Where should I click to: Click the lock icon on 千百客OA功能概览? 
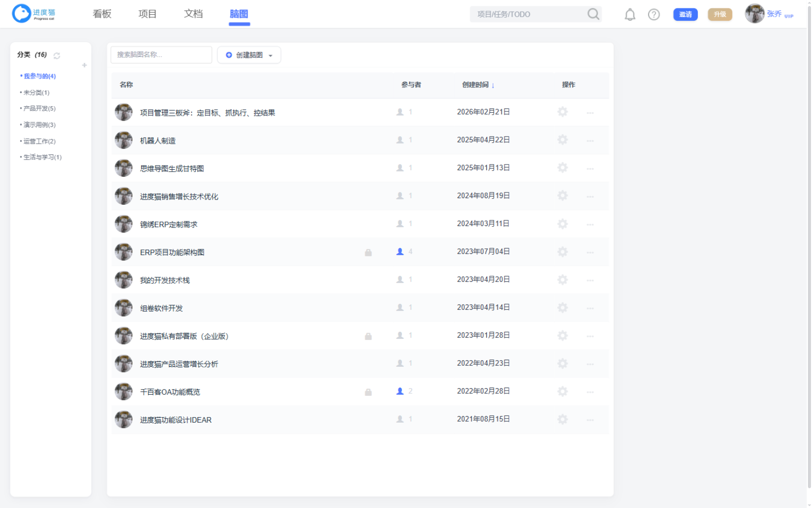368,392
